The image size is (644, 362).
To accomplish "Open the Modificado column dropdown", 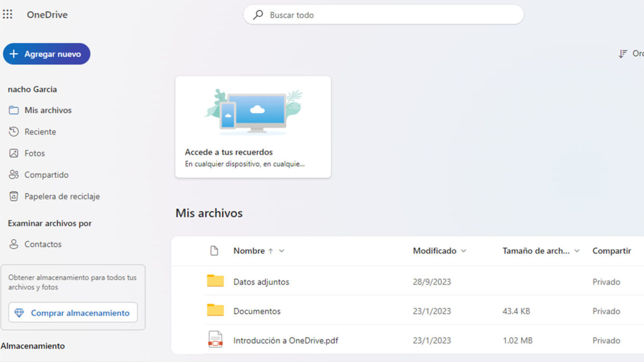I will (x=463, y=250).
